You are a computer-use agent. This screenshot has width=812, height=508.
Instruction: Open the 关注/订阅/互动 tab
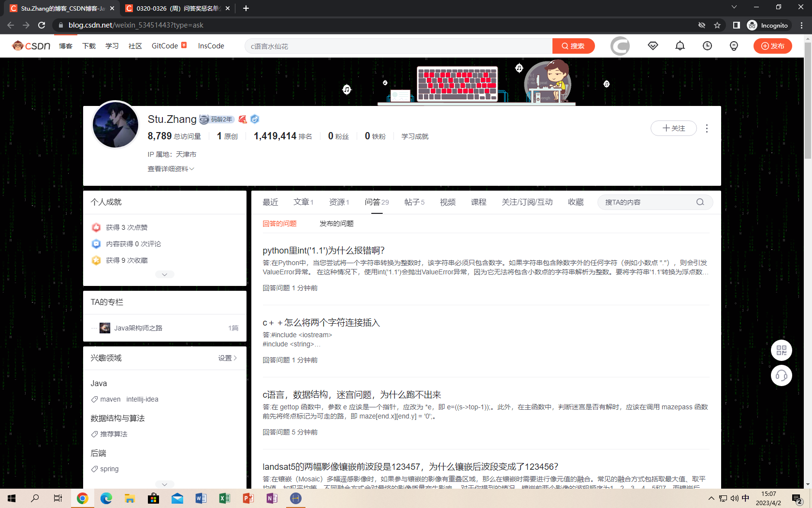click(527, 202)
